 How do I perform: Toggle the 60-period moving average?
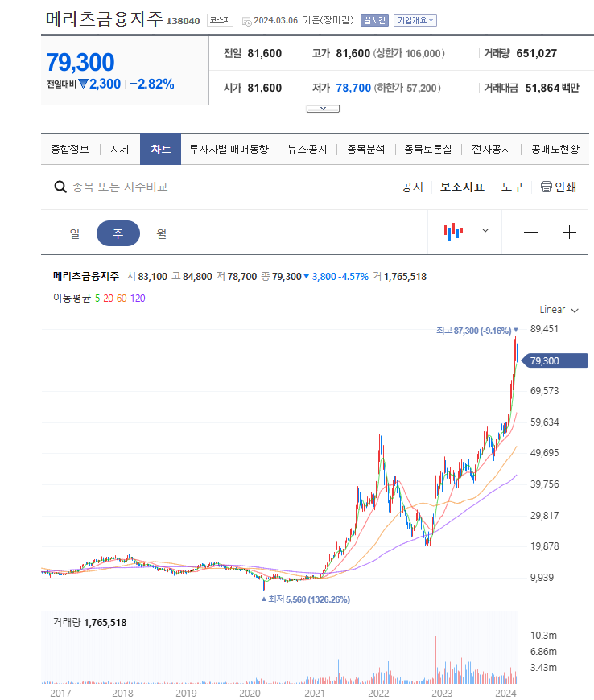coord(122,299)
